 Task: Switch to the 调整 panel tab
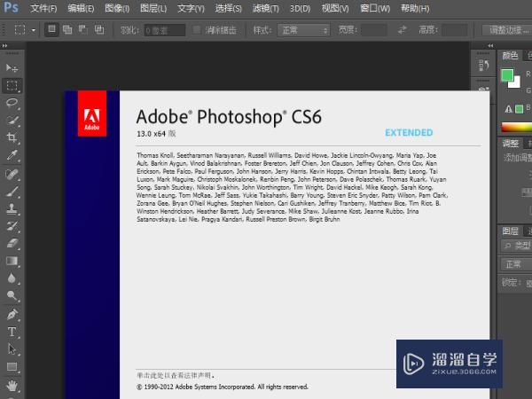511,143
